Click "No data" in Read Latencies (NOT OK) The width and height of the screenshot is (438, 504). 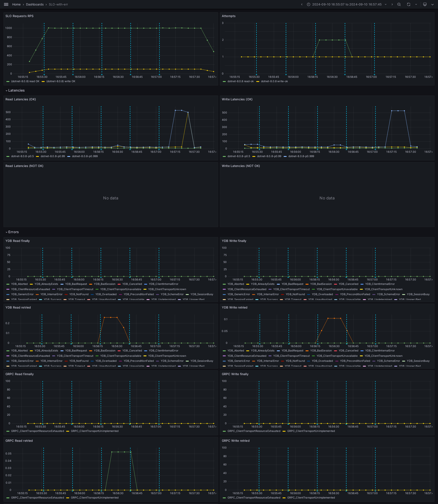point(111,198)
